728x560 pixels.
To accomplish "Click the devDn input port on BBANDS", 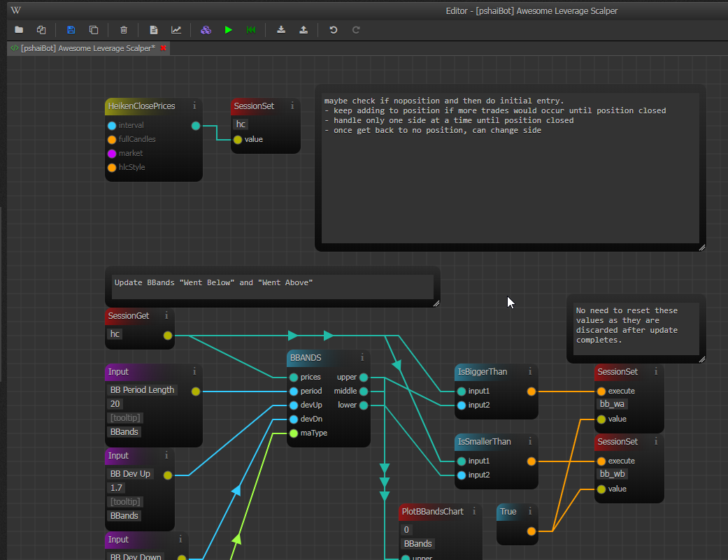I will 294,419.
